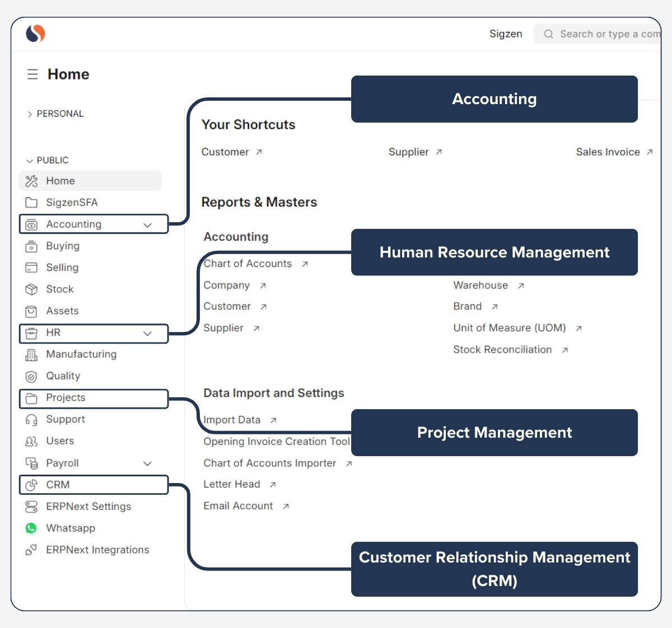Open the Sales Invoice shortcut
The height and width of the screenshot is (628, 672).
608,152
